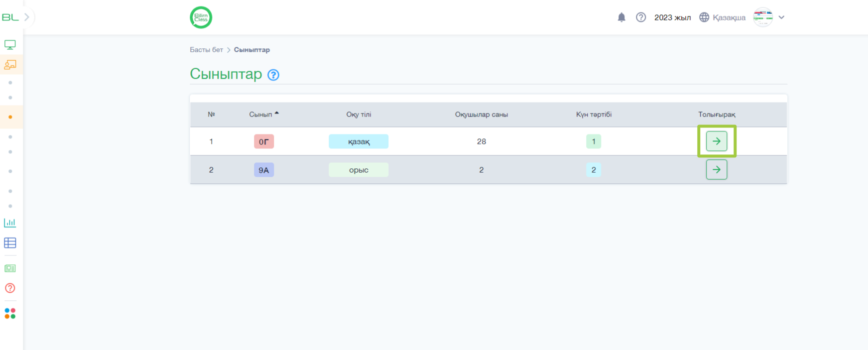
Task: Open the red help circle sidebar icon
Action: 10,288
